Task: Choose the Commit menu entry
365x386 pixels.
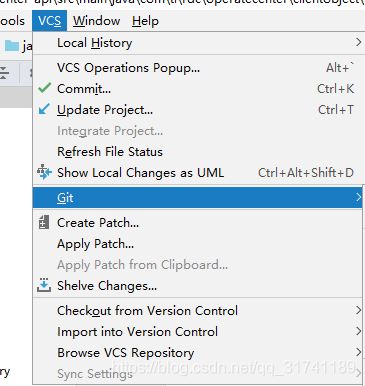Action: tap(197, 89)
